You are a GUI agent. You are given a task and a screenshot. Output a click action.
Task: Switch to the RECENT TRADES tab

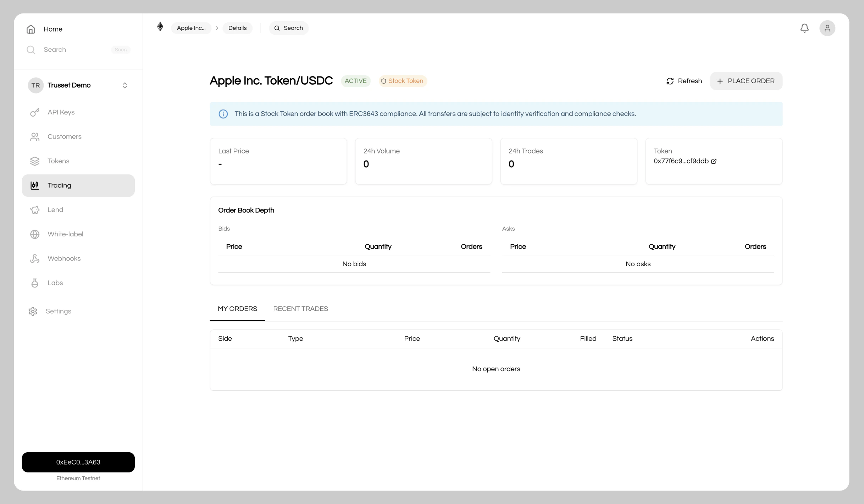pyautogui.click(x=300, y=309)
